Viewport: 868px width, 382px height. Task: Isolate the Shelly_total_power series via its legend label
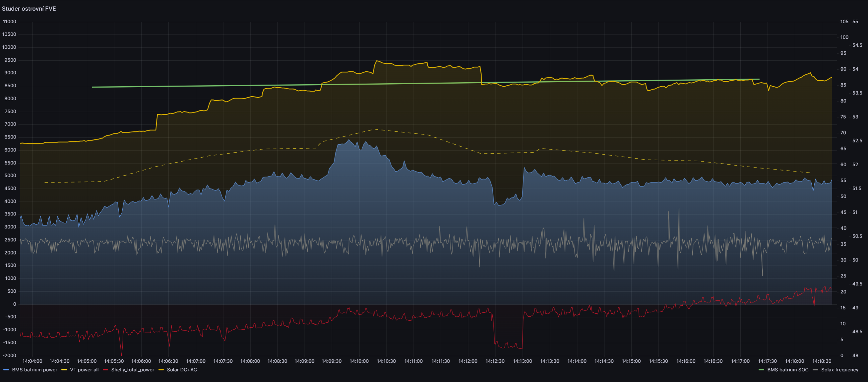pyautogui.click(x=132, y=369)
